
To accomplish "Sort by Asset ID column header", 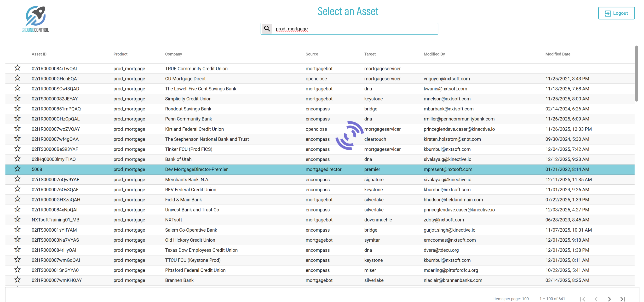I will coord(39,54).
